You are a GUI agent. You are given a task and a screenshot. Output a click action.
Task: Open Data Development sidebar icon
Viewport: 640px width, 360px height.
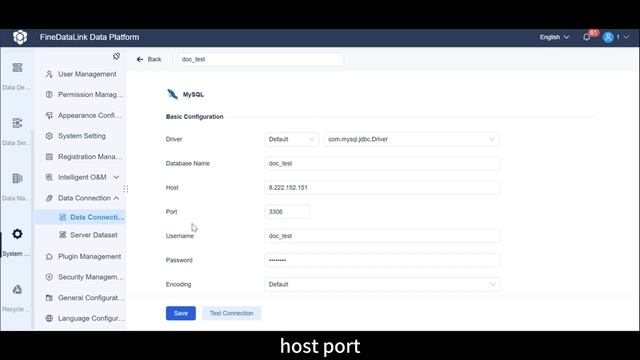click(17, 68)
